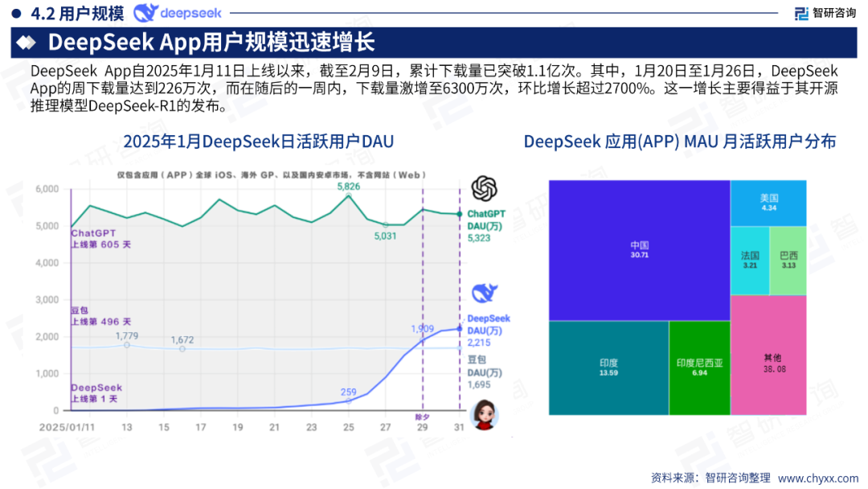Click the ChatGPT logo beside the DAU chart
868x489 pixels.
(x=483, y=190)
